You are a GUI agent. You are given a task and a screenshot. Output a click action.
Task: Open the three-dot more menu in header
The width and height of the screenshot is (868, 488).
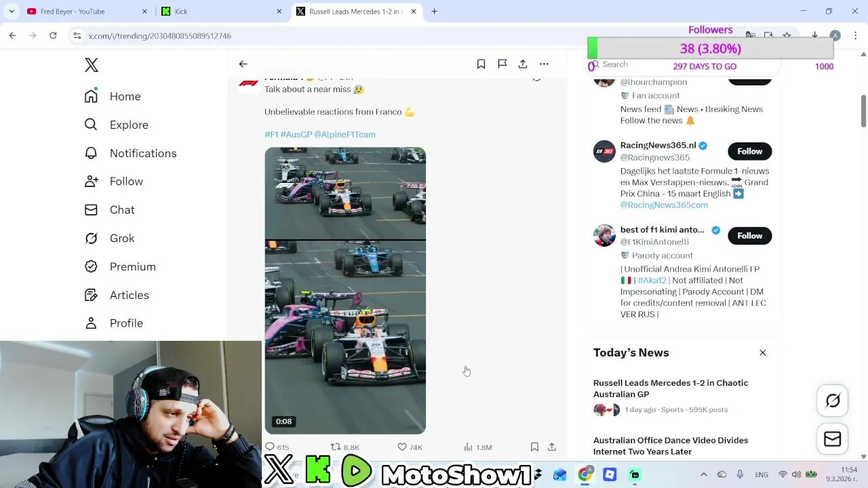coord(544,64)
